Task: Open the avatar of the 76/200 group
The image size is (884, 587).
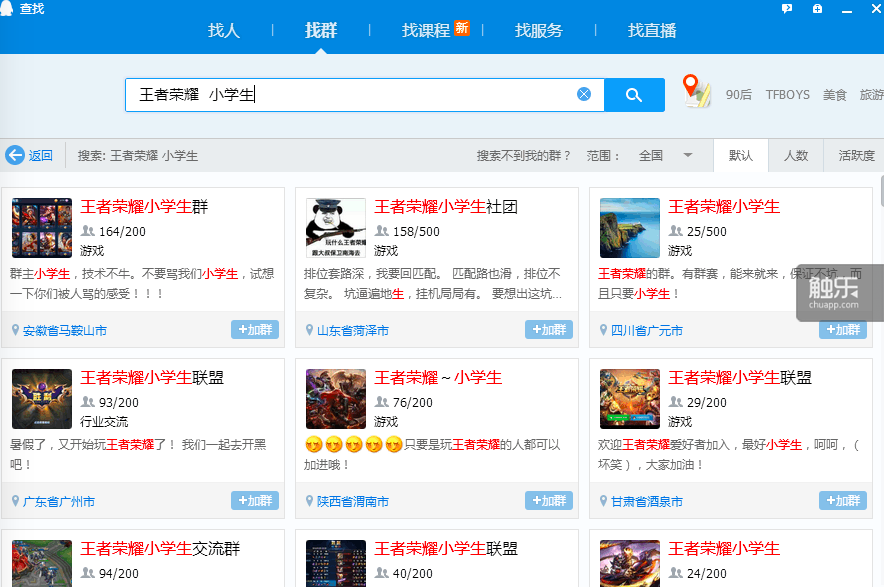Action: (336, 399)
